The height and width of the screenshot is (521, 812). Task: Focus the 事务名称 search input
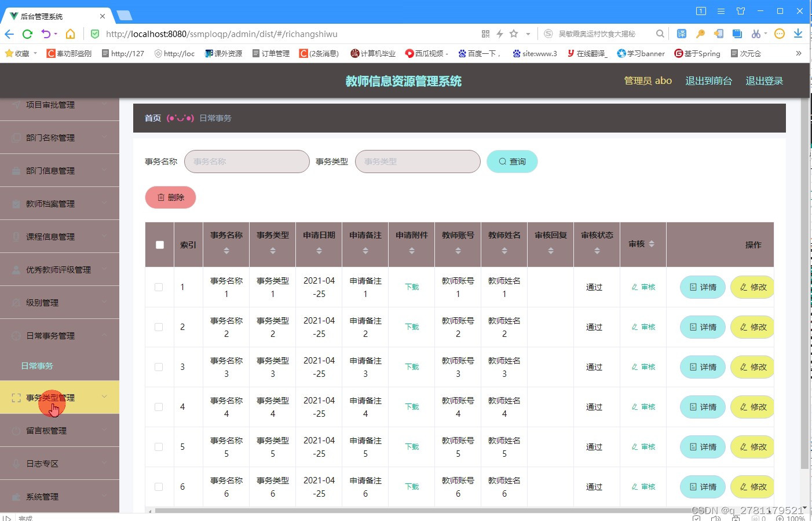(247, 162)
